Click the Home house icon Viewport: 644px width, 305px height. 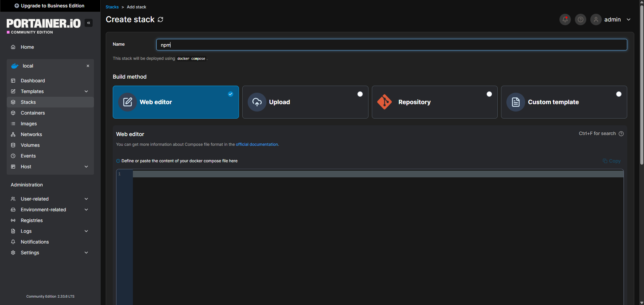pos(13,47)
